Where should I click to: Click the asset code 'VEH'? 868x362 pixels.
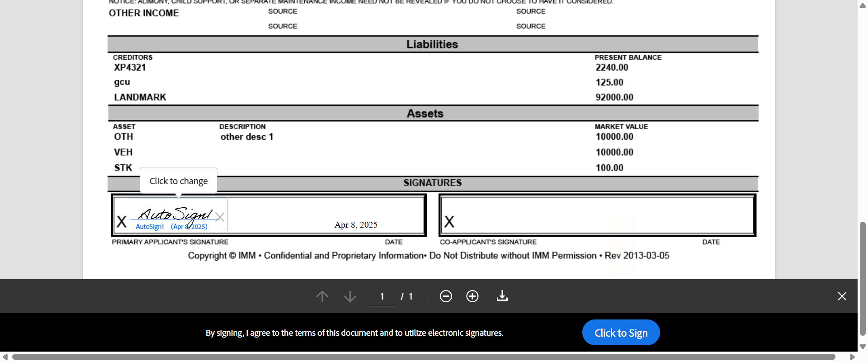123,152
